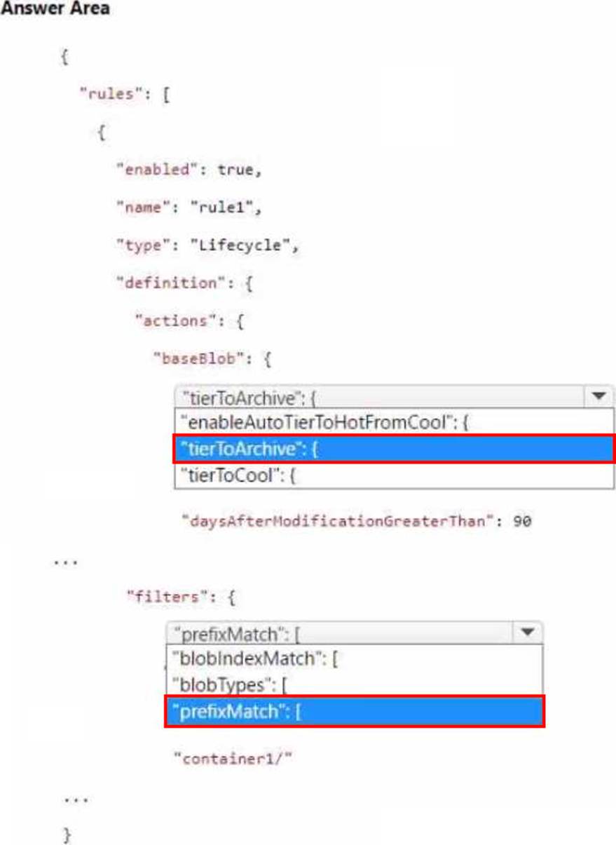Click the tierToArchive combo box field
Viewport: 616px width, 845px height.
tap(379, 397)
